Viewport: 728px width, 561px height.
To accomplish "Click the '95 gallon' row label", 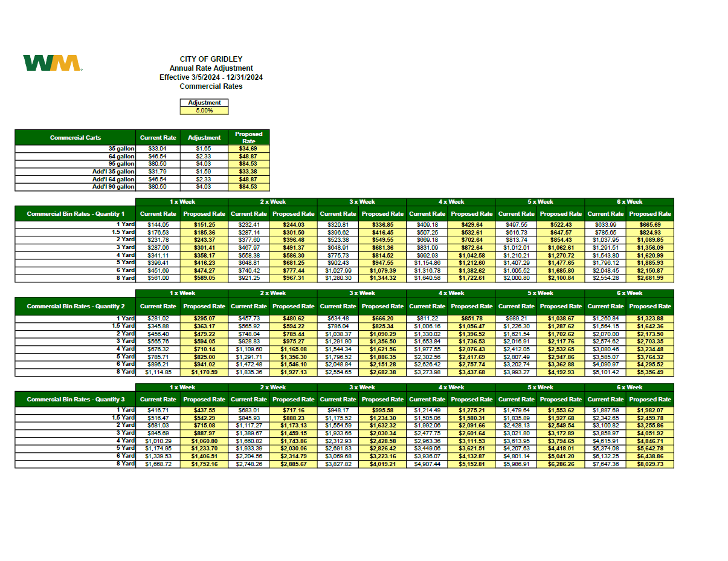I will [76, 164].
